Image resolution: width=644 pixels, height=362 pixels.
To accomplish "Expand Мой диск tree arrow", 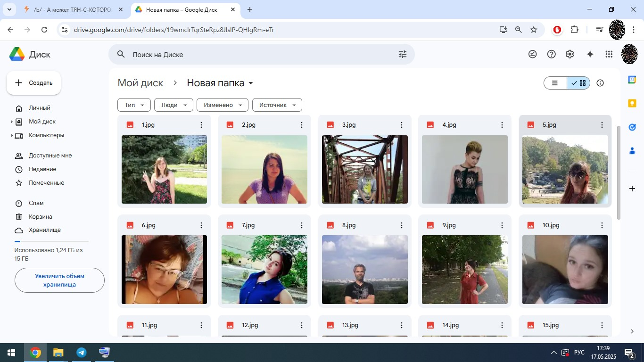I will pyautogui.click(x=12, y=122).
